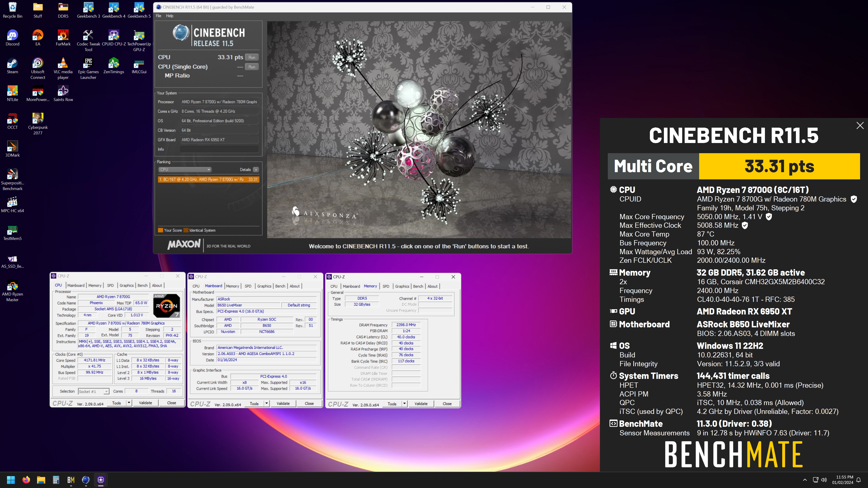Open BenchMate taskbar icon
Viewport: 868px width, 488px height.
(x=71, y=480)
